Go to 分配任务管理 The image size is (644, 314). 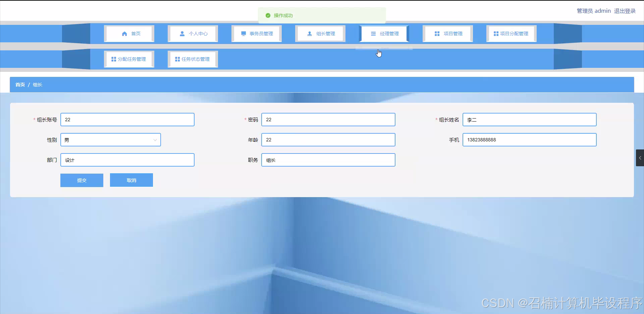129,59
